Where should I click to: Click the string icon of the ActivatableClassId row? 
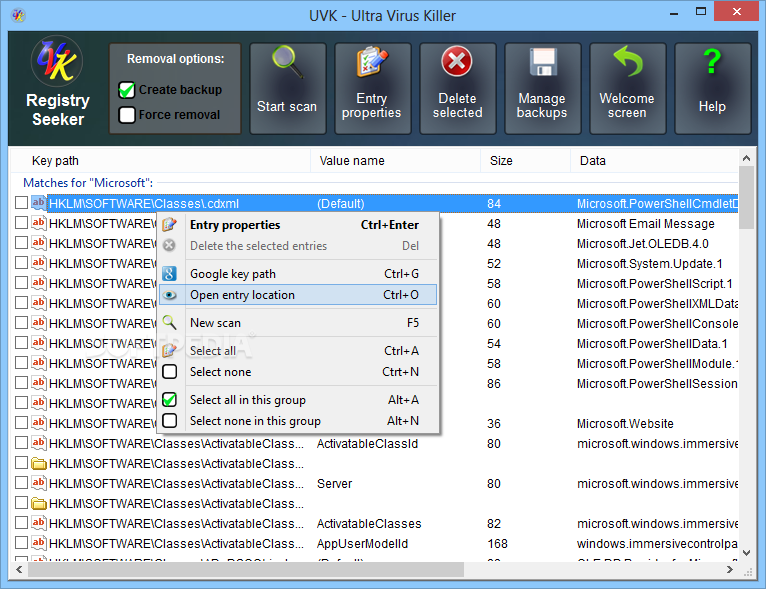point(39,443)
